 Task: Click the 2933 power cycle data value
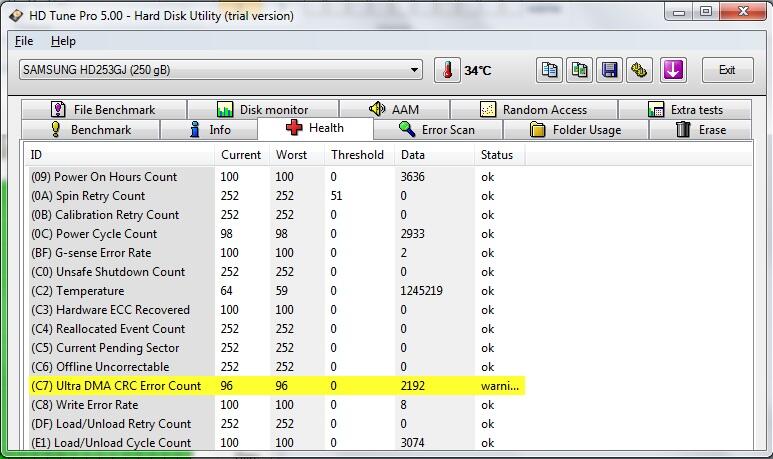pyautogui.click(x=413, y=234)
